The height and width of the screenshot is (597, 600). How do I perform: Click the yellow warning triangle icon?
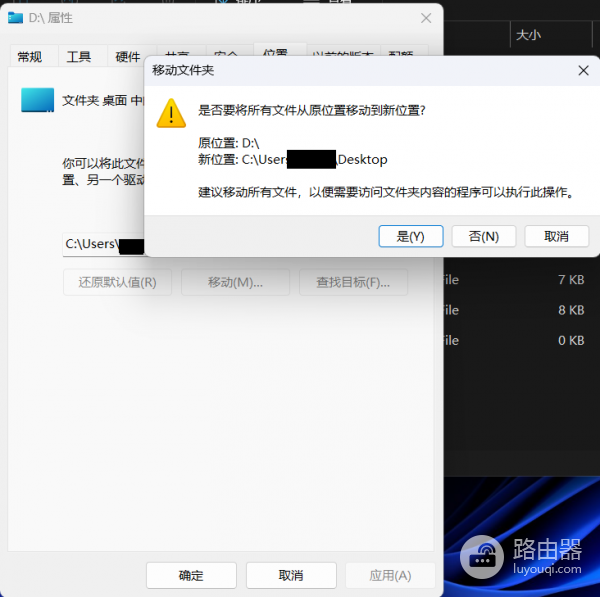coord(171,113)
